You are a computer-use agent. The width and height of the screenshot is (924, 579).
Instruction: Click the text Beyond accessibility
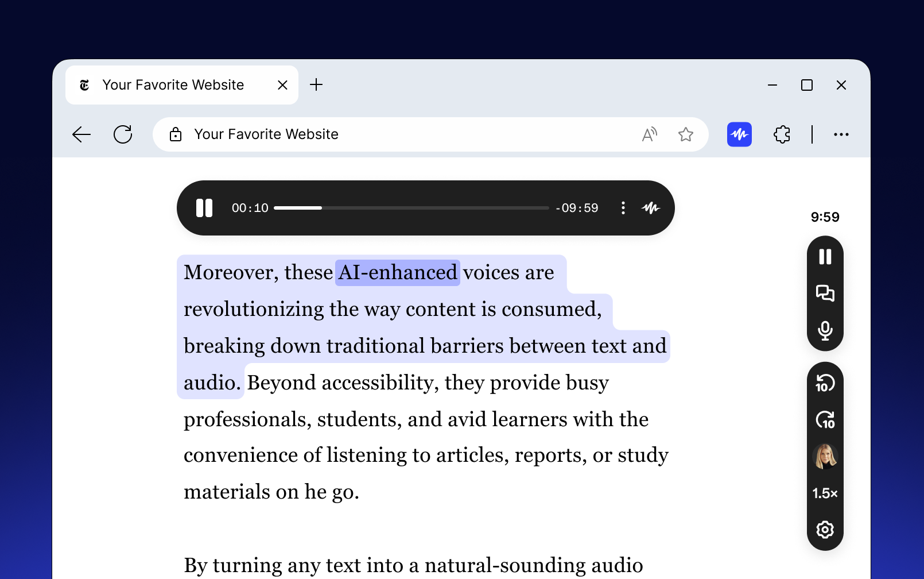click(343, 383)
